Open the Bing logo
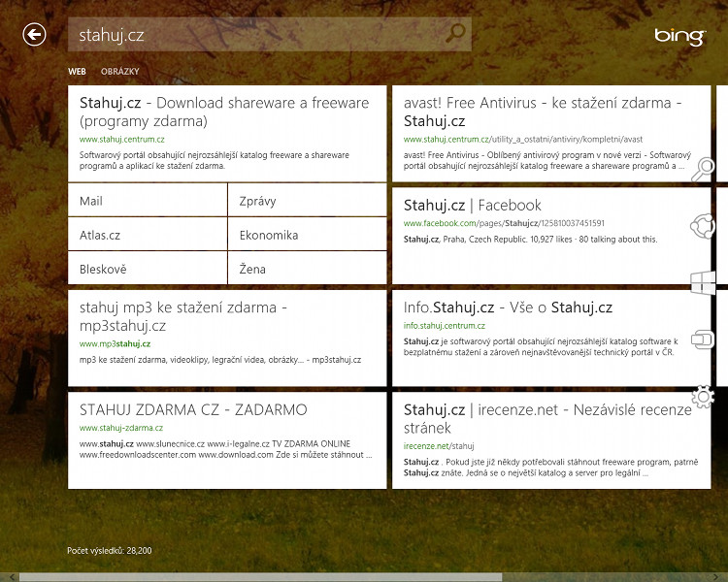This screenshot has height=582, width=728. click(x=680, y=36)
